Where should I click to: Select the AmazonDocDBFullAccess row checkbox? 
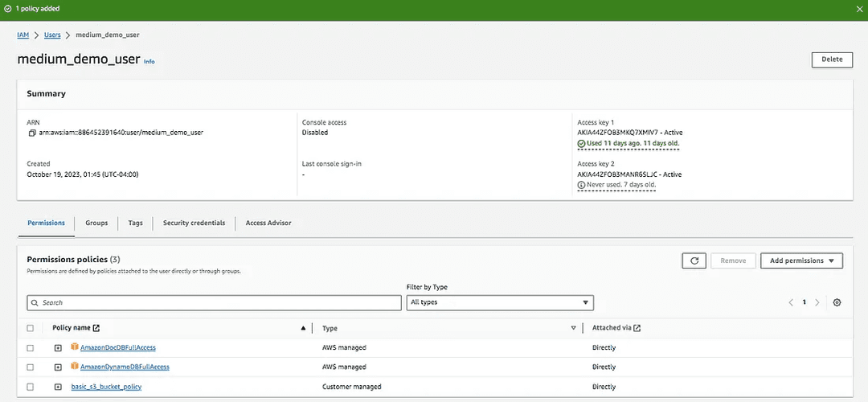31,348
